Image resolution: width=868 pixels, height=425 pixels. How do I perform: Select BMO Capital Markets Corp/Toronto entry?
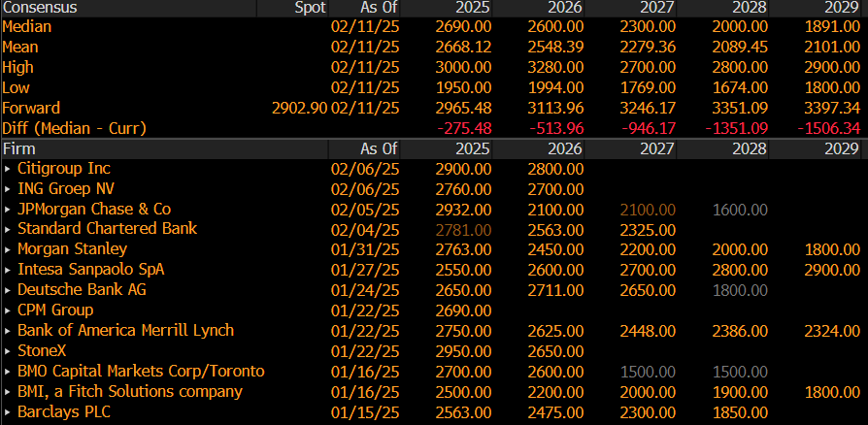coord(141,372)
